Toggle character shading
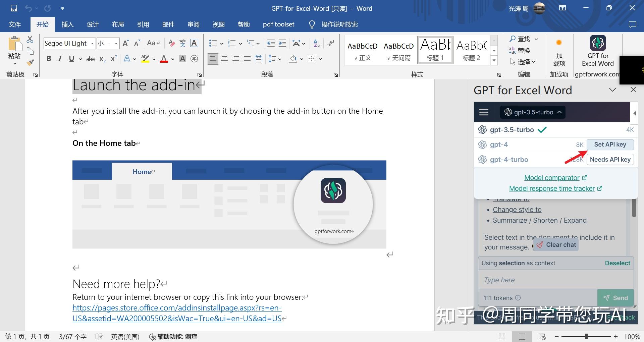Image resolution: width=644 pixels, height=342 pixels. click(x=182, y=59)
